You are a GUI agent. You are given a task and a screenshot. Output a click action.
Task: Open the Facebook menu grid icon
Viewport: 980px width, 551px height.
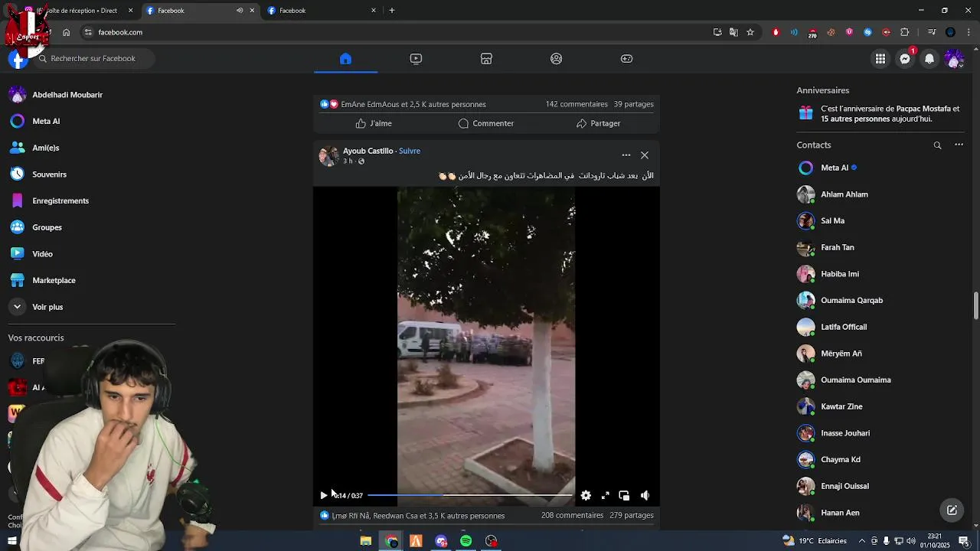(880, 59)
